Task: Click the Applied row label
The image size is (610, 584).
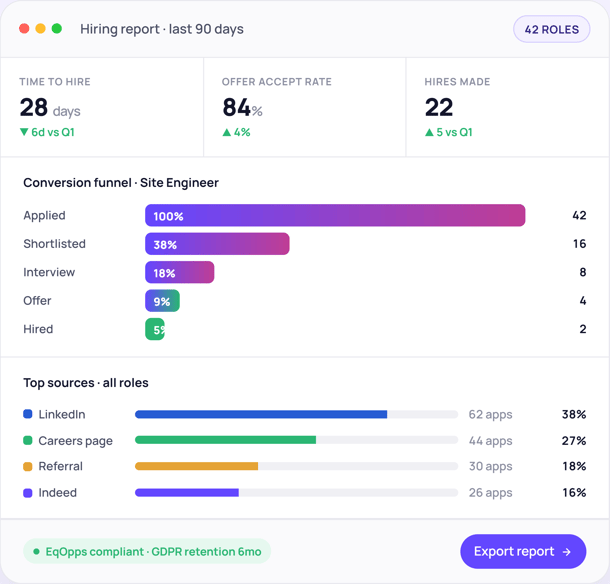Action: pyautogui.click(x=44, y=216)
